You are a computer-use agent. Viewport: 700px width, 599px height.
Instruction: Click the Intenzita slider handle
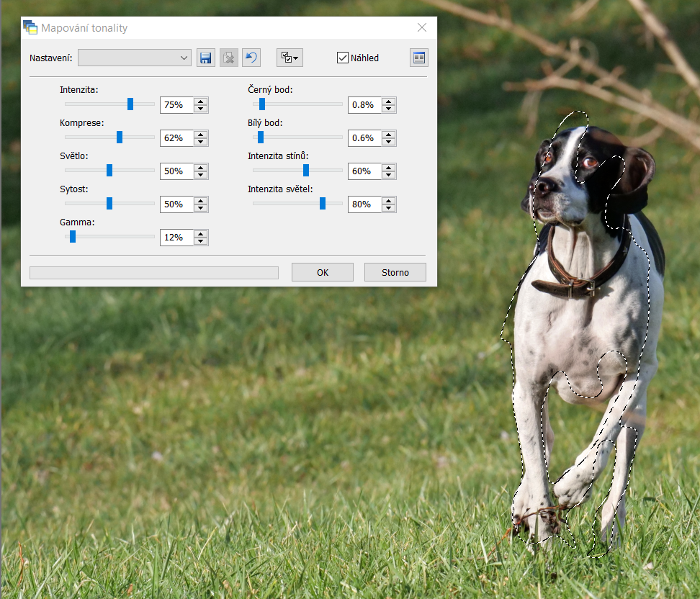pos(130,104)
